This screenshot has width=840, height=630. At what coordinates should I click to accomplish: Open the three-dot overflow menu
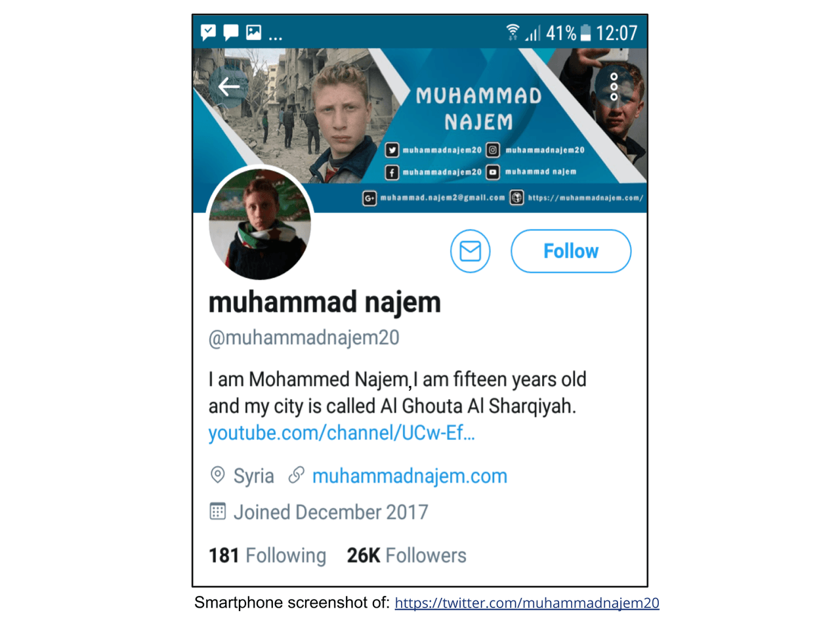(x=614, y=87)
